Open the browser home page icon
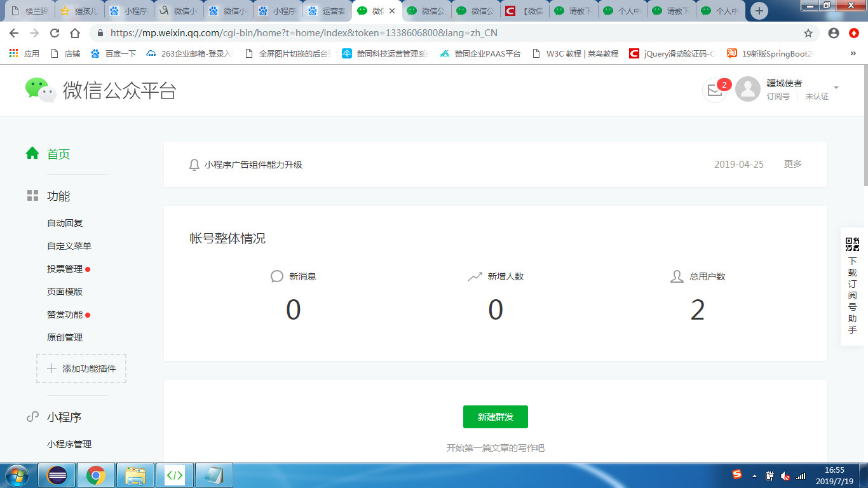Viewport: 868px width, 488px height. coord(75,33)
